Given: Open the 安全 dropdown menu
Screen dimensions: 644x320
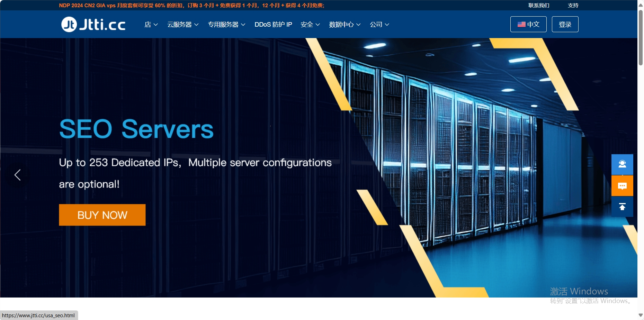Looking at the screenshot, I should click(x=310, y=25).
